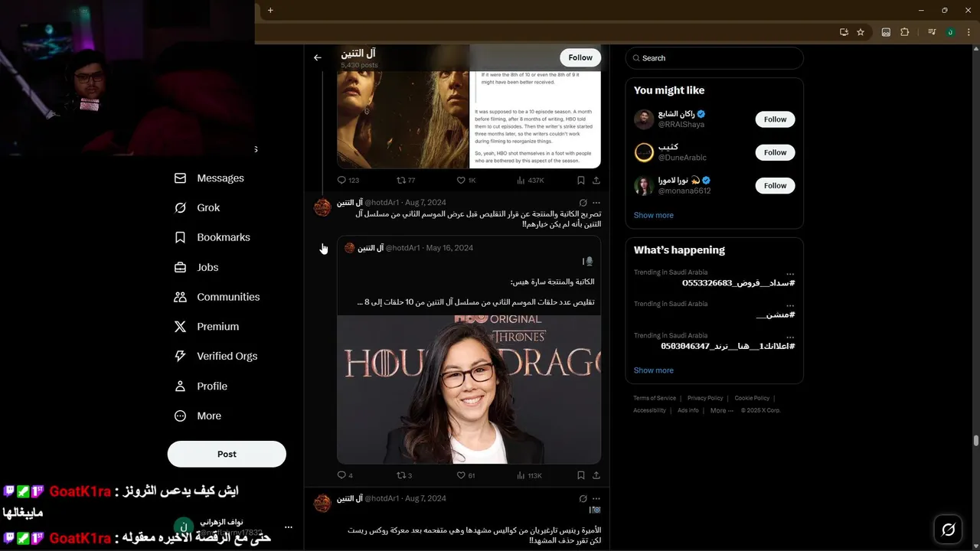Open Verified Orgs in the sidebar
The image size is (980, 551).
(x=215, y=357)
